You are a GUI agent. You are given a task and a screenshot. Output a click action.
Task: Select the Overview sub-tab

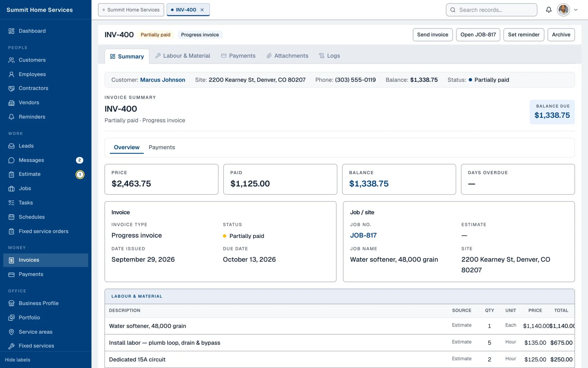click(126, 148)
